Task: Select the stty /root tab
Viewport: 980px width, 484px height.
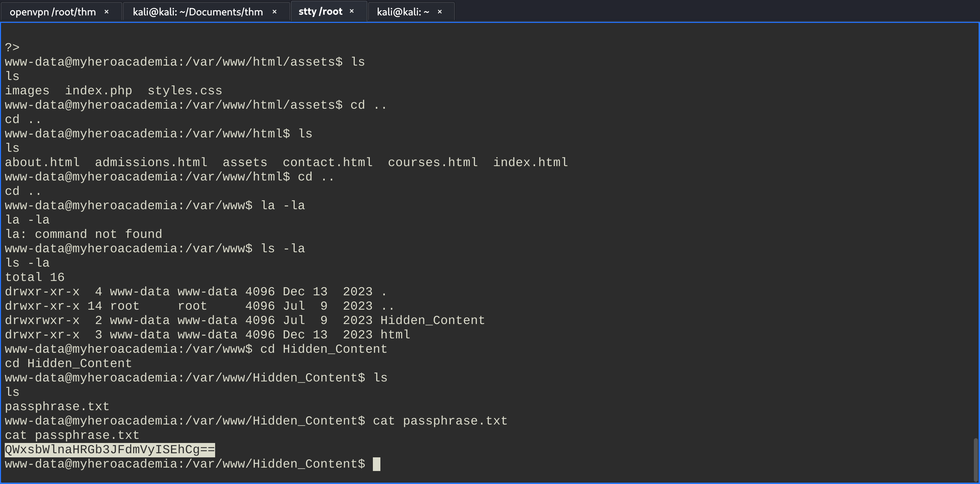Action: click(320, 11)
